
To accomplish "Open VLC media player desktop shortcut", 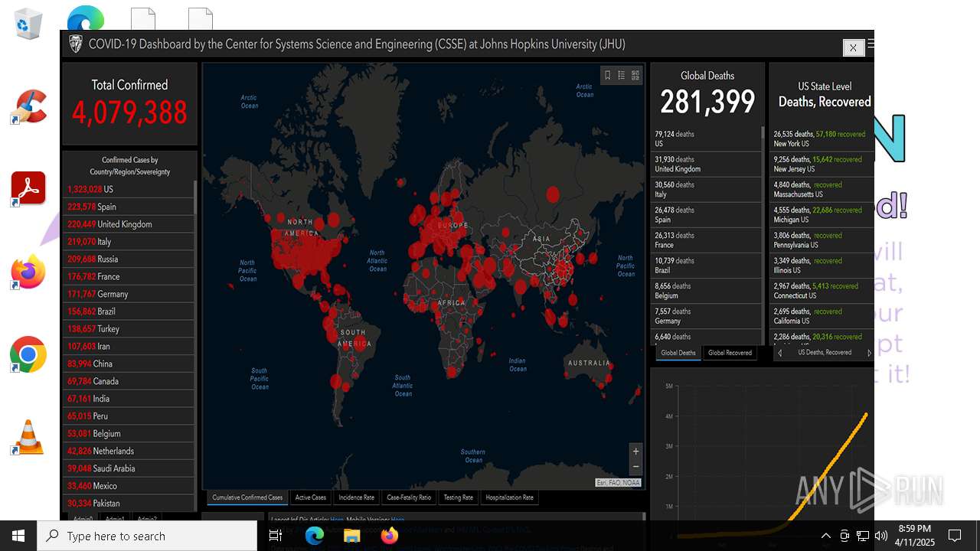I will click(28, 437).
